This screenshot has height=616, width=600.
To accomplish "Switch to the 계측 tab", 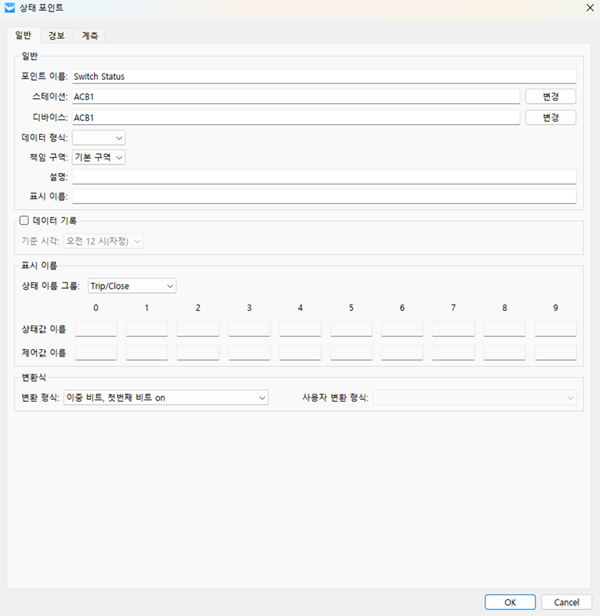I will pyautogui.click(x=89, y=35).
